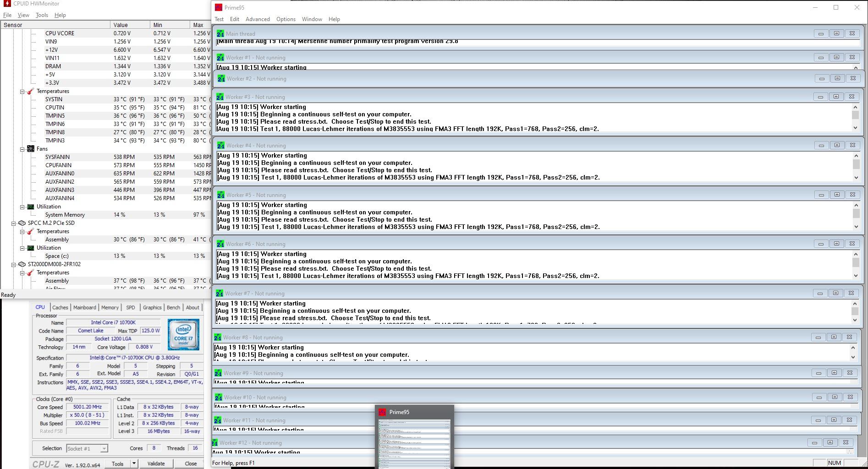868x469 pixels.
Task: Restore the Worker #10 child window
Action: pos(835,397)
